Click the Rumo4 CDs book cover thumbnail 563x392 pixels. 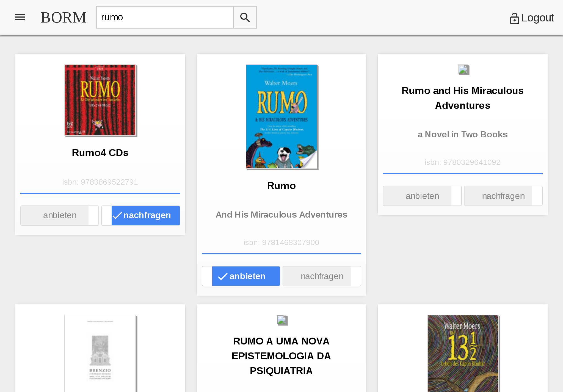pyautogui.click(x=100, y=100)
